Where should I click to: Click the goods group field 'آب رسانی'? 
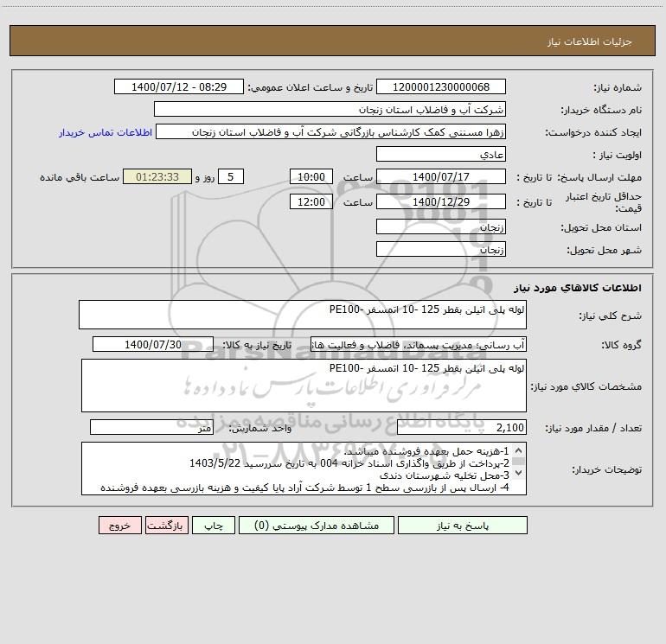click(x=419, y=344)
